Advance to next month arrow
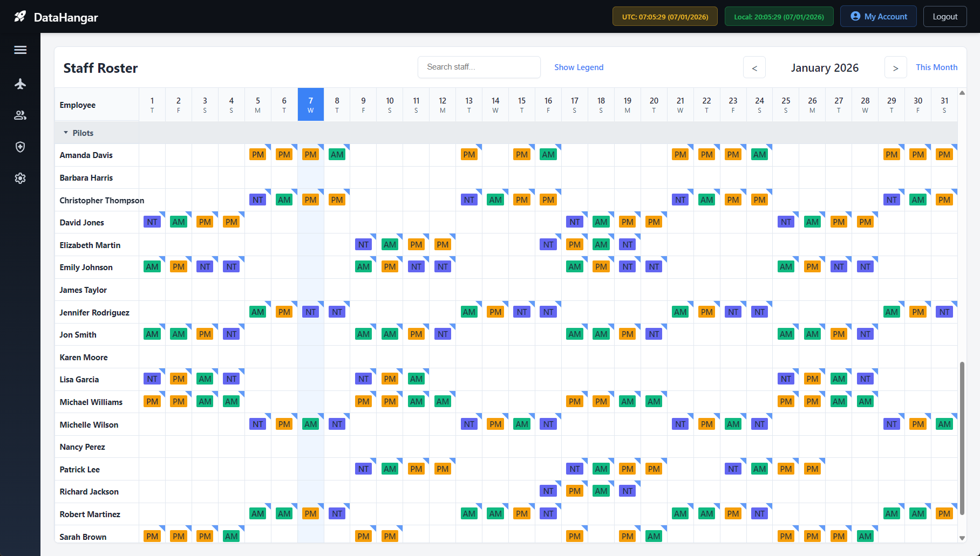 (x=895, y=68)
